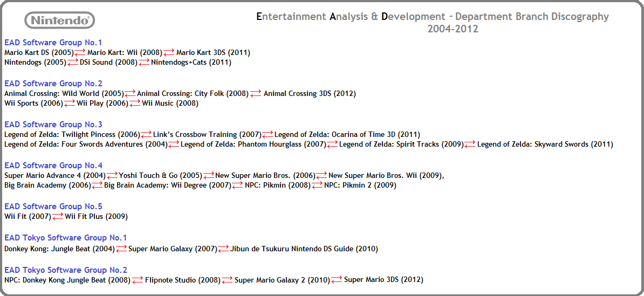
Task: Click the '2004-2012' date range heading
Action: [453, 29]
